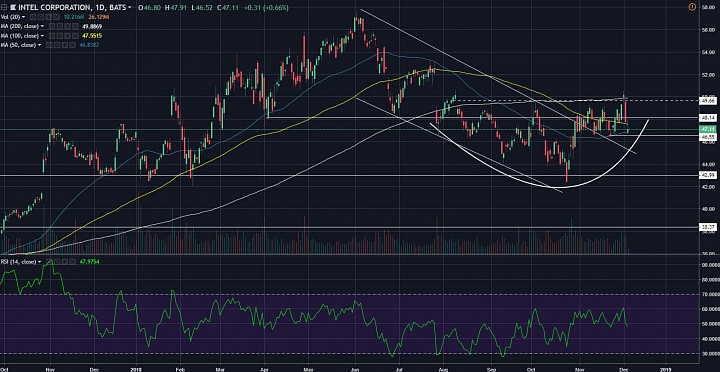This screenshot has width=720, height=372.
Task: Remove the RSI (14, close) indicator with X
Action: coord(73,262)
